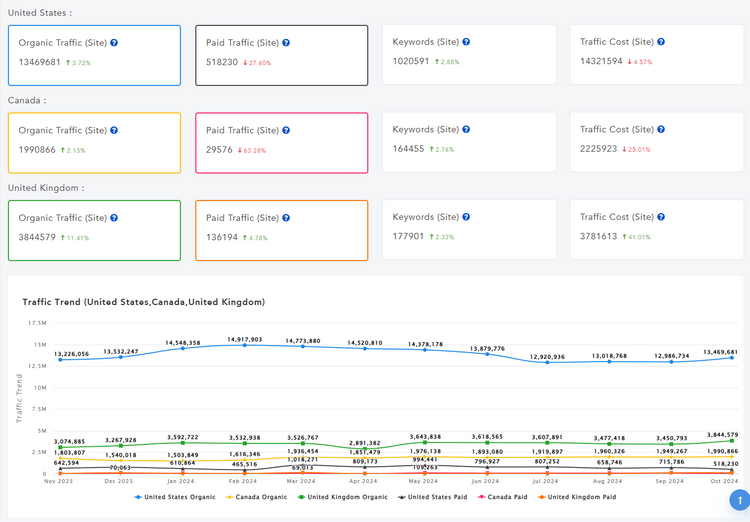This screenshot has height=522, width=750.
Task: Toggle United Kingdom Paid legend series
Action: (x=577, y=497)
